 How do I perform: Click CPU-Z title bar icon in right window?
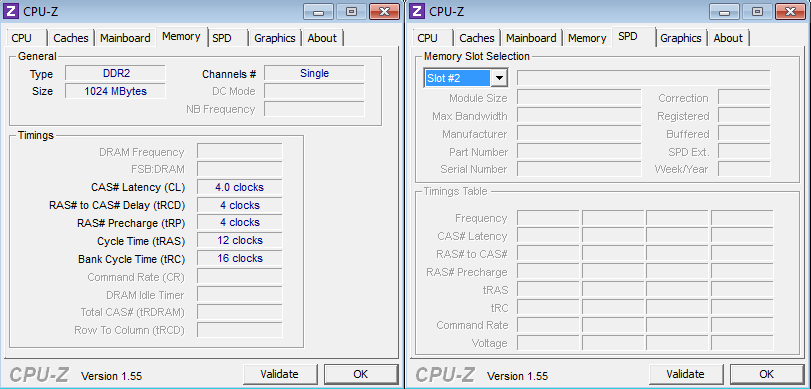pos(418,11)
